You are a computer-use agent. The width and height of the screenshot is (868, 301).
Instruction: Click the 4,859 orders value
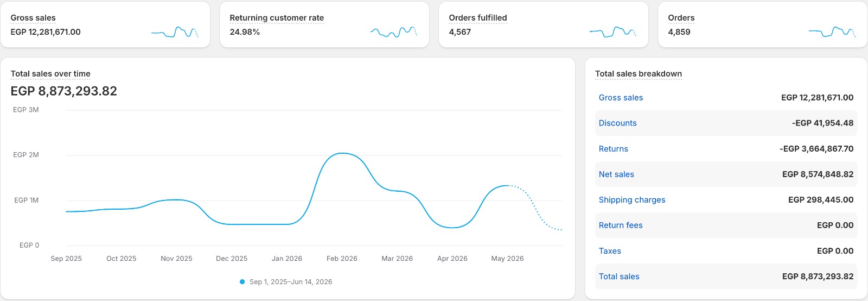tap(679, 32)
